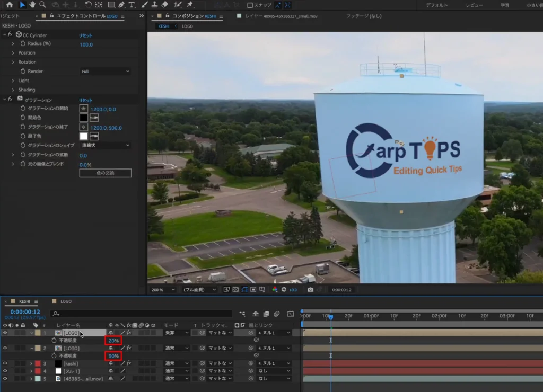Screen dimensions: 543x392
Task: Click the LOGO breadcrumb in the viewer
Action: point(187,26)
